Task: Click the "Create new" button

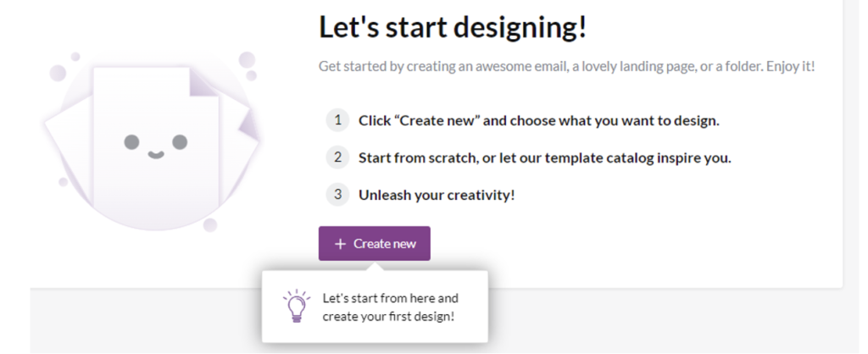Action: click(x=374, y=244)
